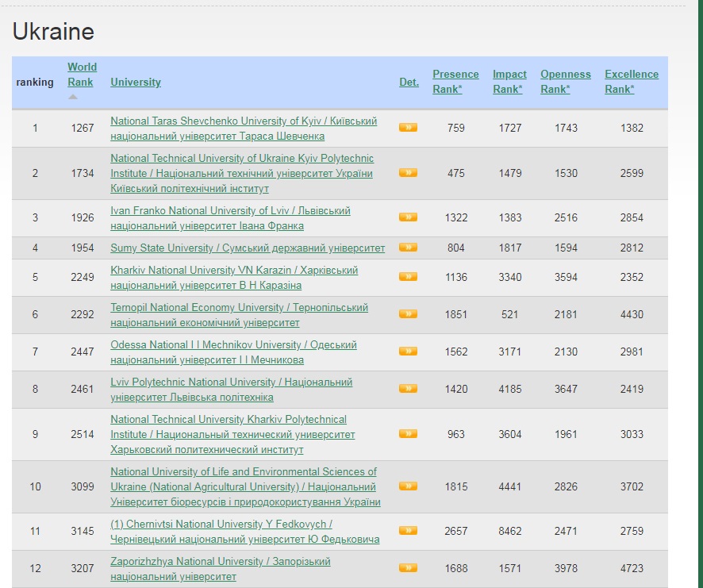Open National University of Life and Environmental Sciences link

(245, 486)
